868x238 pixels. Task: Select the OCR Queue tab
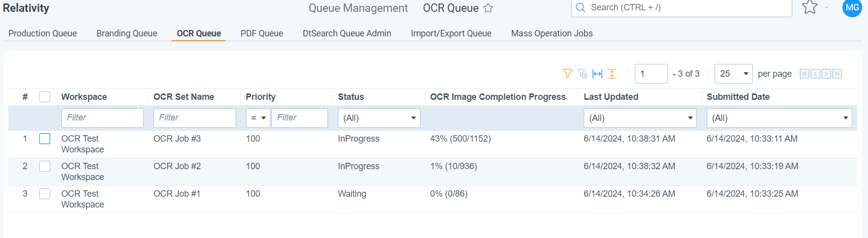[x=199, y=33]
